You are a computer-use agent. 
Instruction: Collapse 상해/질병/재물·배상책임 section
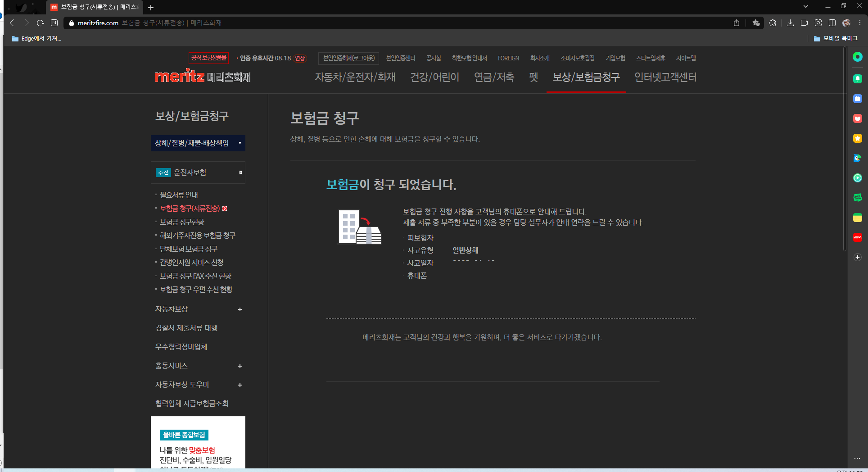tap(198, 143)
